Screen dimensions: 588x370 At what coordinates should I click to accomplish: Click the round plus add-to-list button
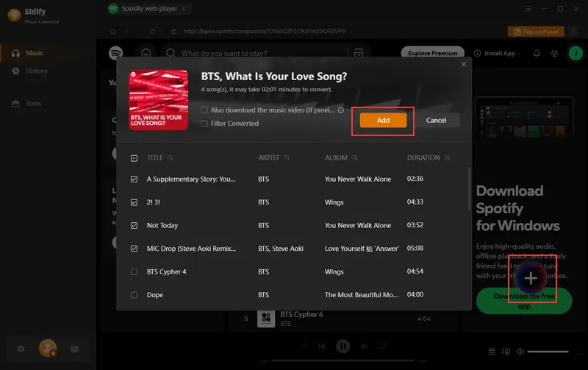click(x=531, y=279)
